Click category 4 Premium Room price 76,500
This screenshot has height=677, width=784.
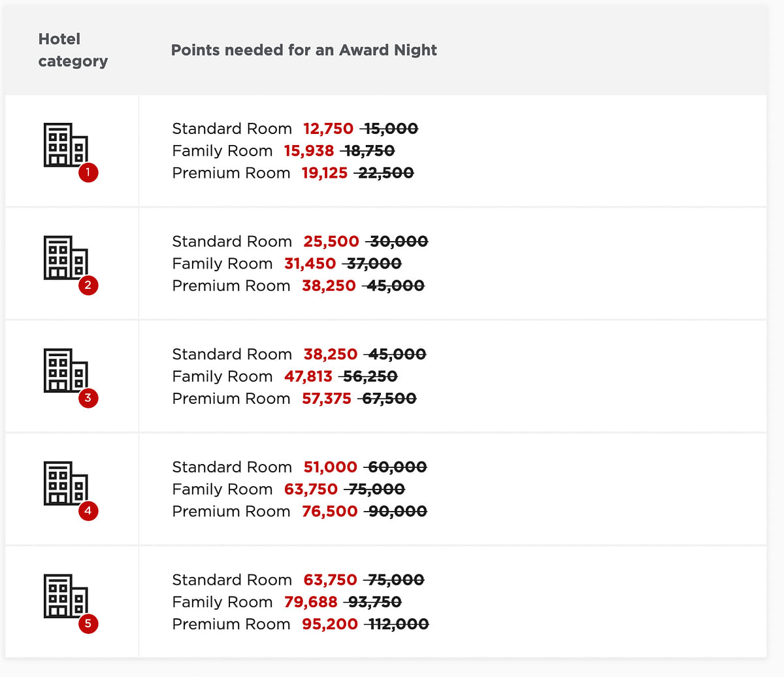[x=329, y=512]
